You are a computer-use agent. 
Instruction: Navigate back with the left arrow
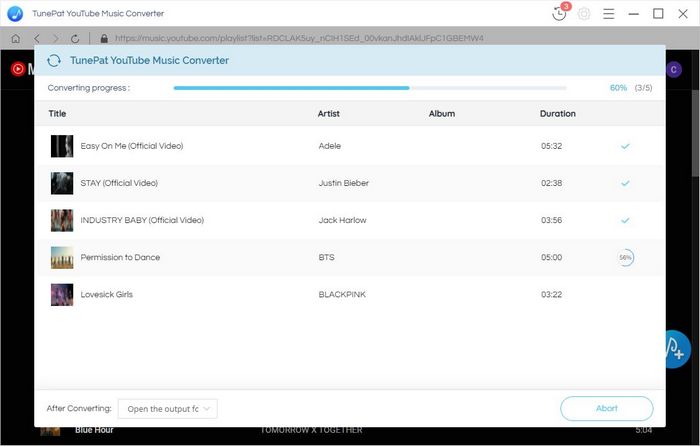click(x=37, y=38)
